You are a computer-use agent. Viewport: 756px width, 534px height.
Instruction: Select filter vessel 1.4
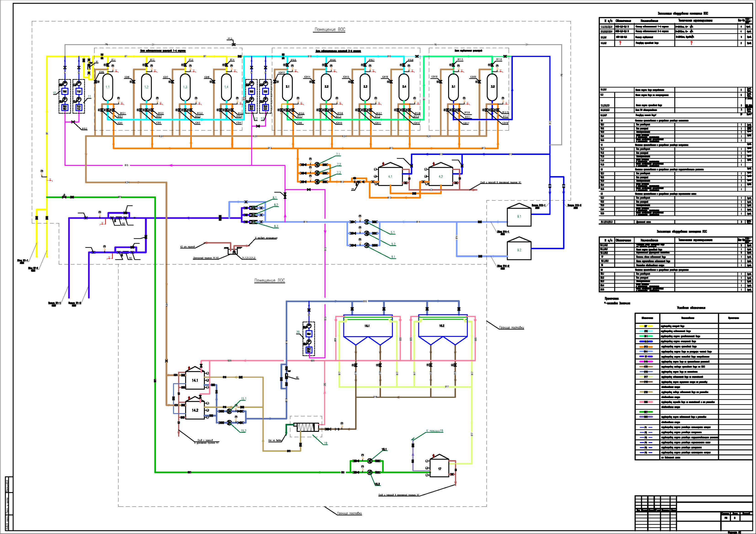tap(226, 87)
